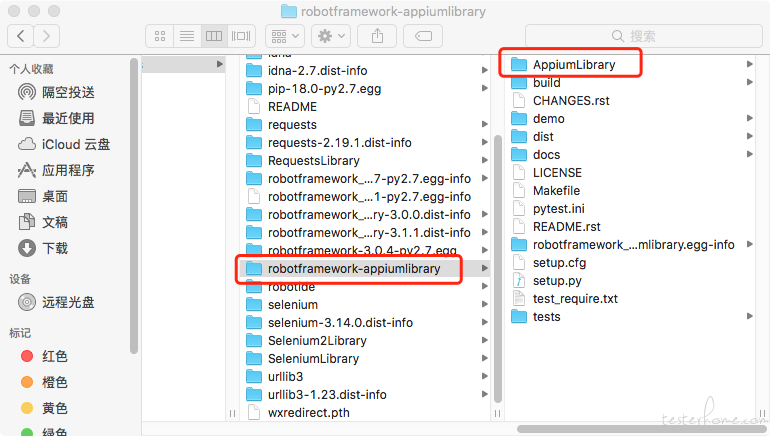The height and width of the screenshot is (436, 770).
Task: Open the arrange-by grouping dropdown
Action: tap(285, 36)
